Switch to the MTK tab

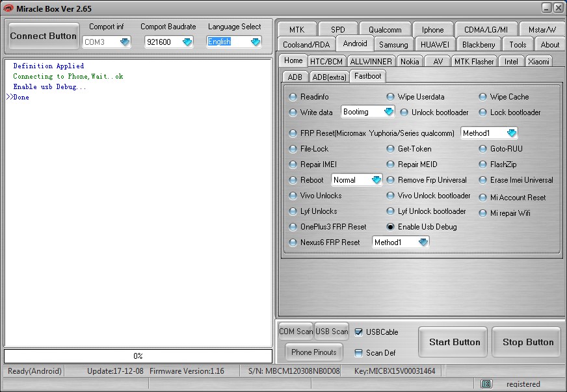pos(297,29)
